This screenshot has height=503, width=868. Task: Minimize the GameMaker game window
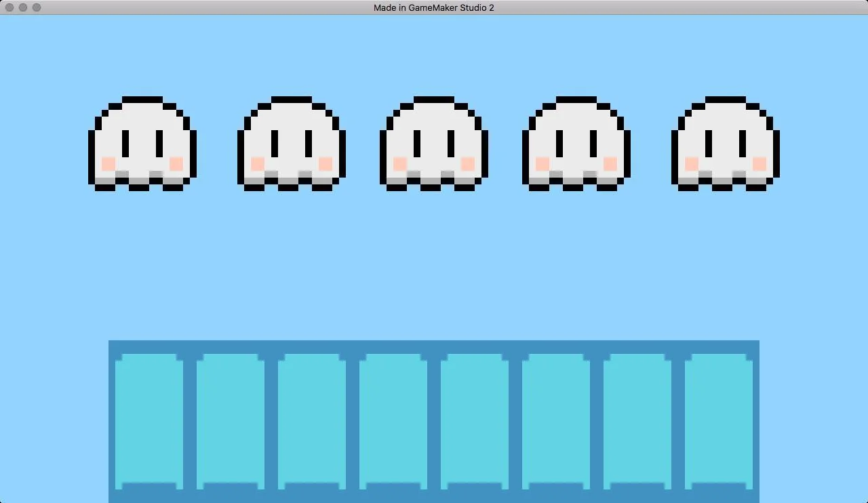click(23, 7)
